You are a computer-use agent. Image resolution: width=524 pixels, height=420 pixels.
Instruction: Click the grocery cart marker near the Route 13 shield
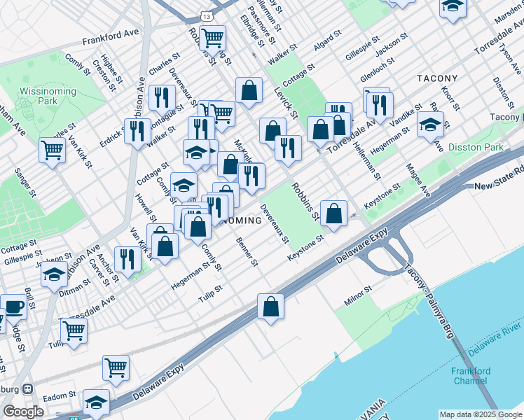[x=212, y=39]
